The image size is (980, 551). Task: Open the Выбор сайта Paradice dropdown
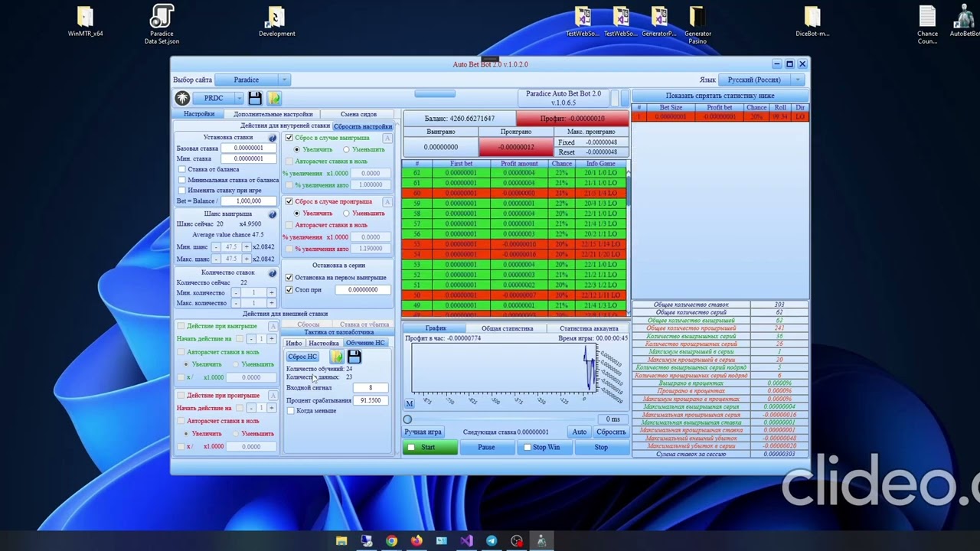coord(252,80)
